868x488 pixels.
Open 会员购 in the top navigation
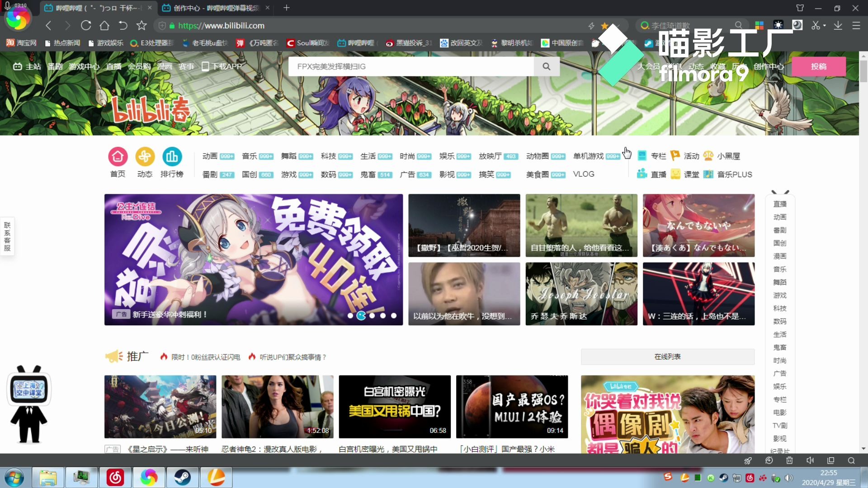(139, 66)
